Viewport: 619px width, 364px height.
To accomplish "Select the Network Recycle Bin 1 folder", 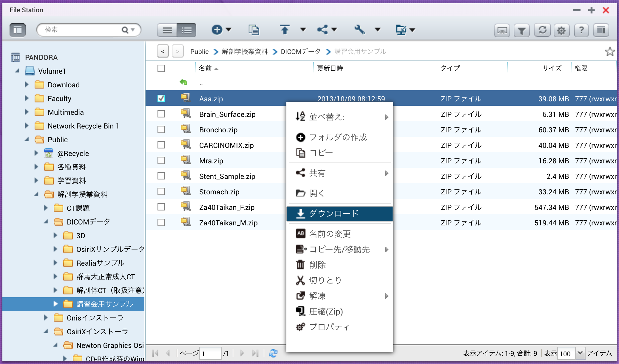I will [83, 126].
